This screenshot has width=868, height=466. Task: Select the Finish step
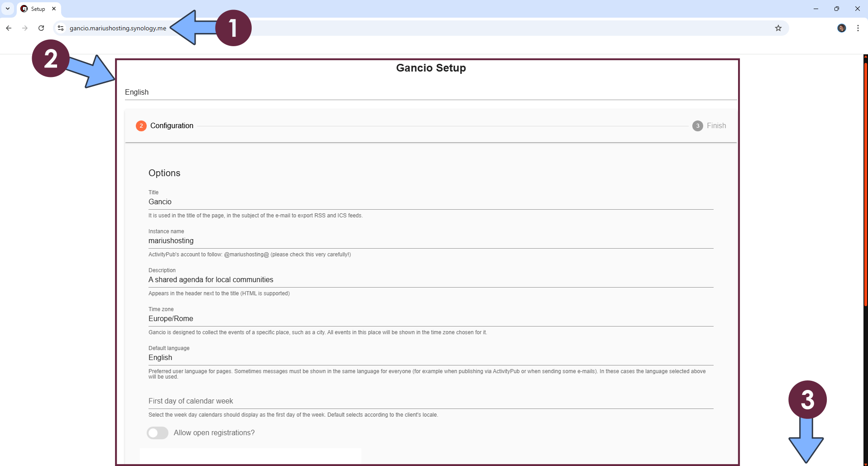(x=709, y=126)
